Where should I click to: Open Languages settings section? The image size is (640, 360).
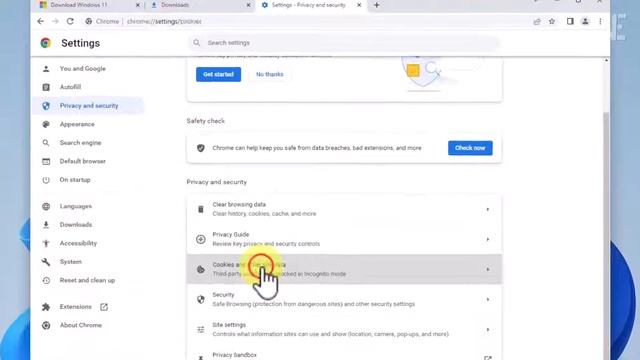coord(76,206)
